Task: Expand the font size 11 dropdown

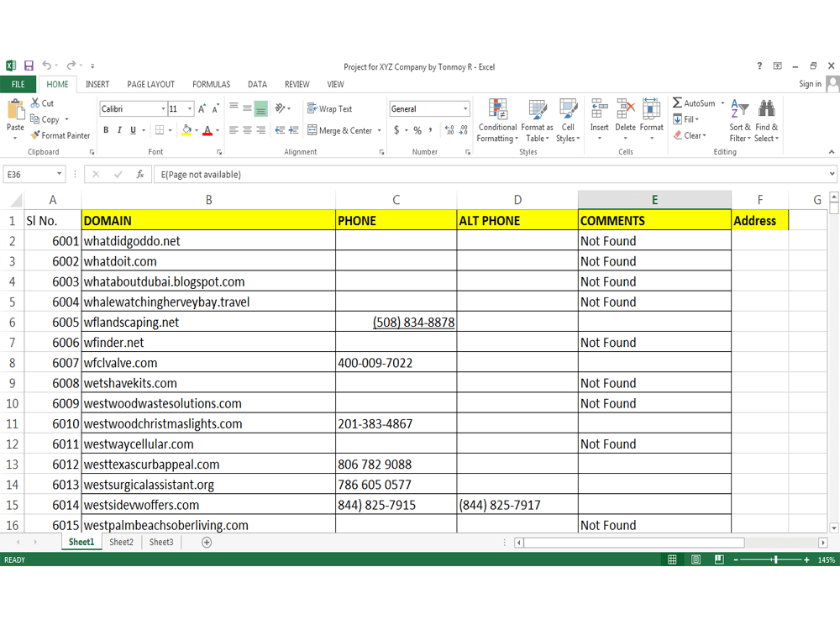Action: (x=190, y=108)
